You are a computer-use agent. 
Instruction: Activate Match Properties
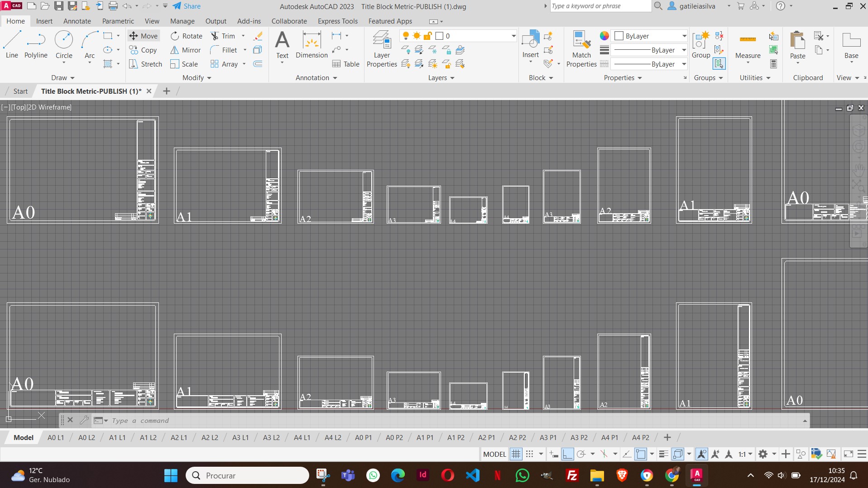581,48
